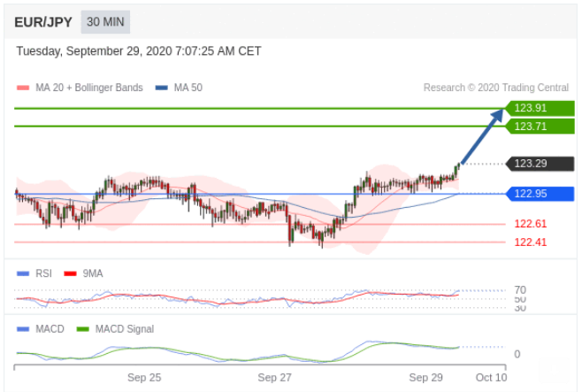Select the 123.71 resistance price label
The image size is (582, 392).
(540, 127)
